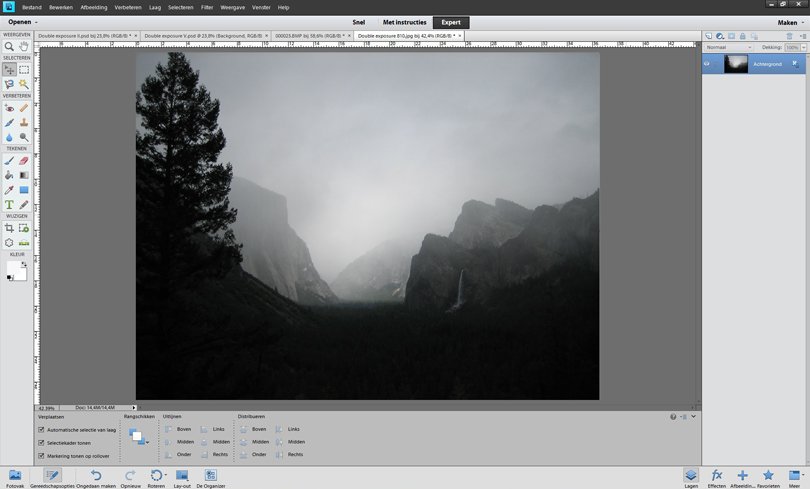
Task: Open De Organizer
Action: (x=211, y=478)
